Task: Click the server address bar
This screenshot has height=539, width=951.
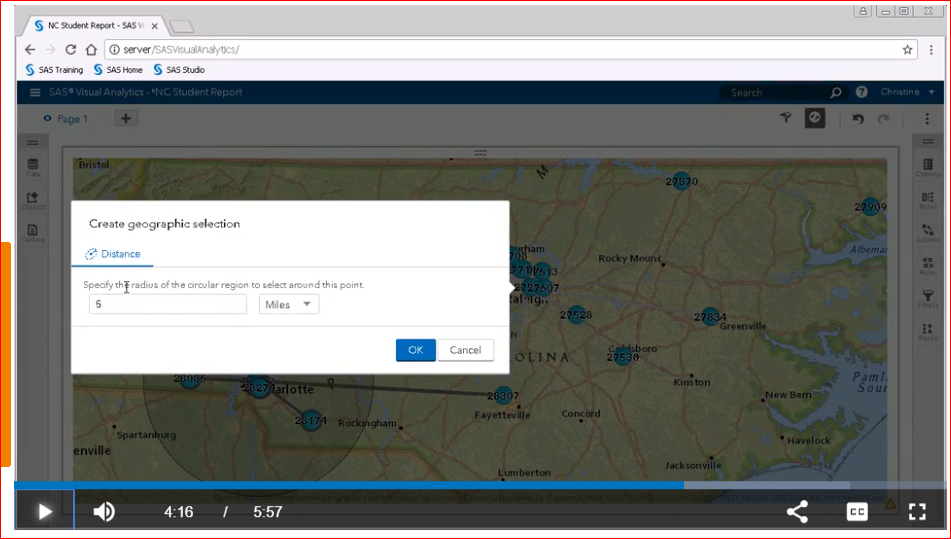Action: 511,50
